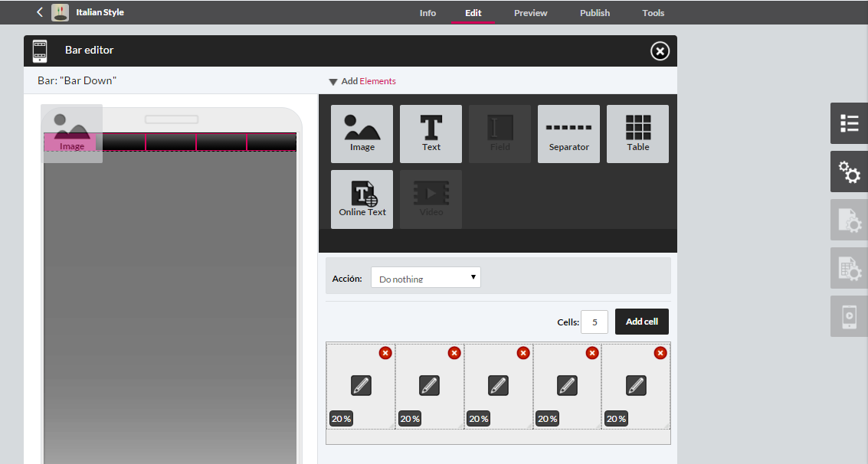Screen dimensions: 868x464
Task: Edit the second cell with pencil icon
Action: point(430,385)
